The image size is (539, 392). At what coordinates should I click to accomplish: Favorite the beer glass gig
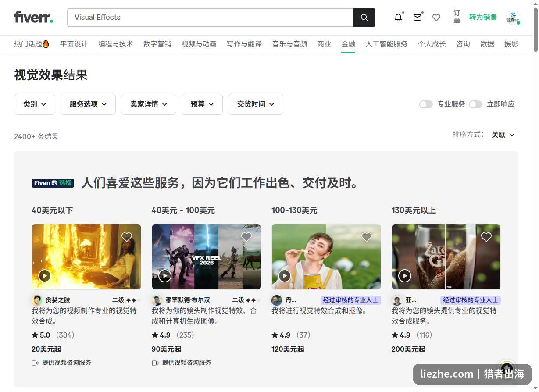point(486,237)
